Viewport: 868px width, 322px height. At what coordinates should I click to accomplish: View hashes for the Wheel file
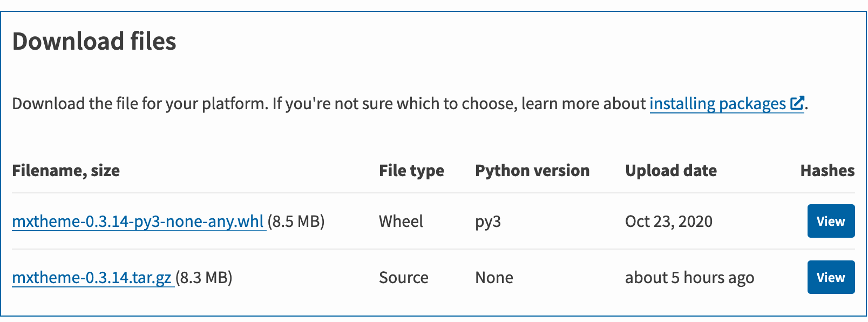coord(830,221)
